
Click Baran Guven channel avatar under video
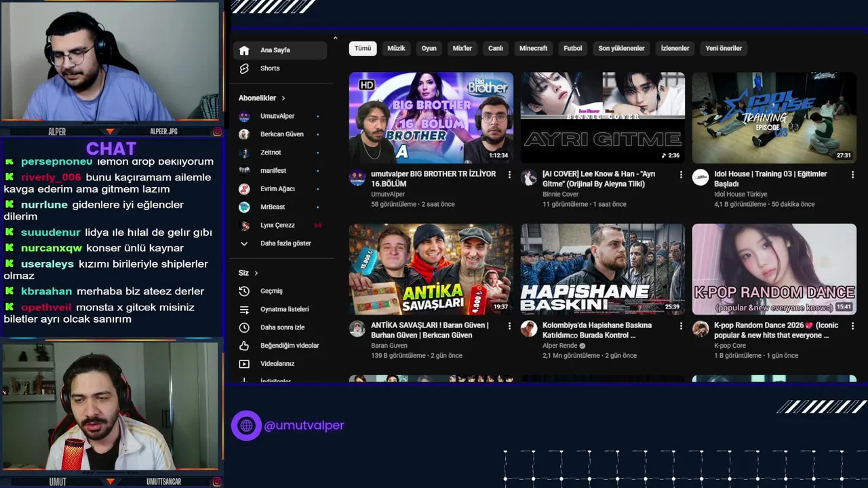click(357, 329)
